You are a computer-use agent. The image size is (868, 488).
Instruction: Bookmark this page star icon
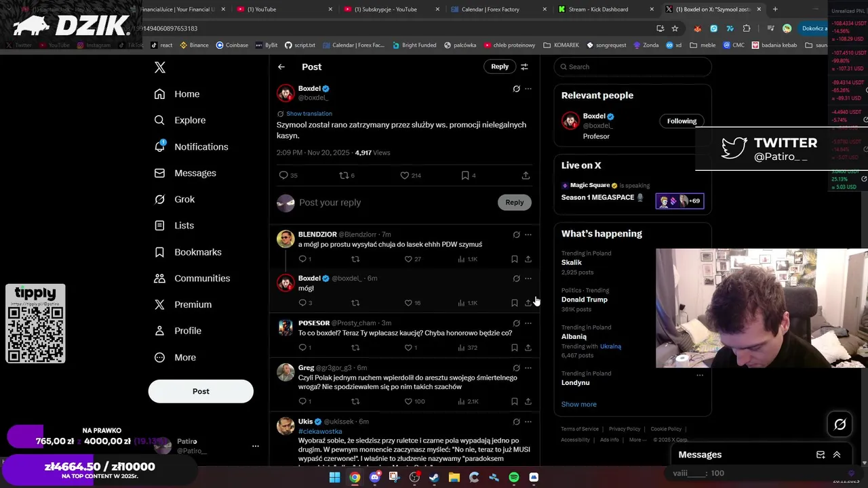[675, 28]
